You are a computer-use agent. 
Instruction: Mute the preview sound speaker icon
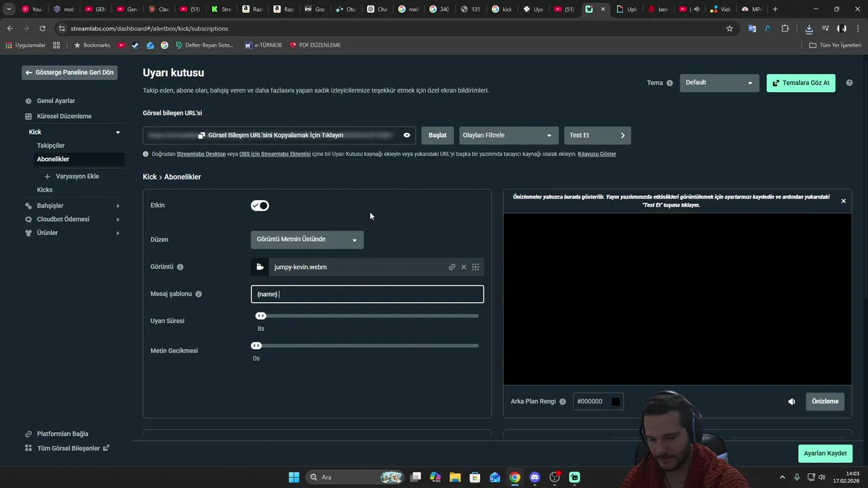(791, 401)
